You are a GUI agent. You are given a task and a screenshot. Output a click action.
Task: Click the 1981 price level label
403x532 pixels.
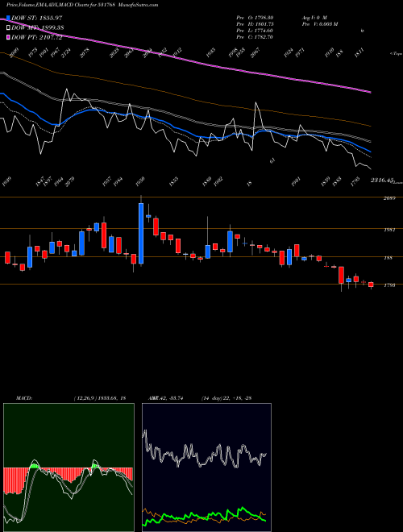(x=389, y=230)
